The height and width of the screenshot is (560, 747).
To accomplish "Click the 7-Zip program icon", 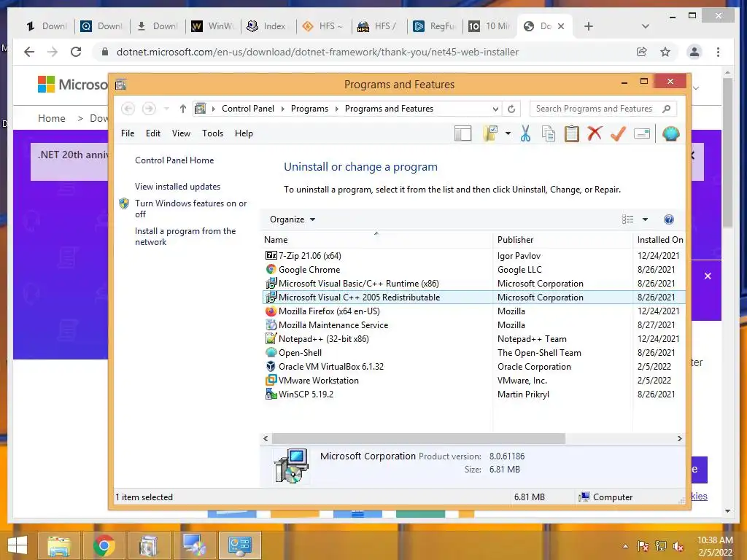I will (x=271, y=256).
